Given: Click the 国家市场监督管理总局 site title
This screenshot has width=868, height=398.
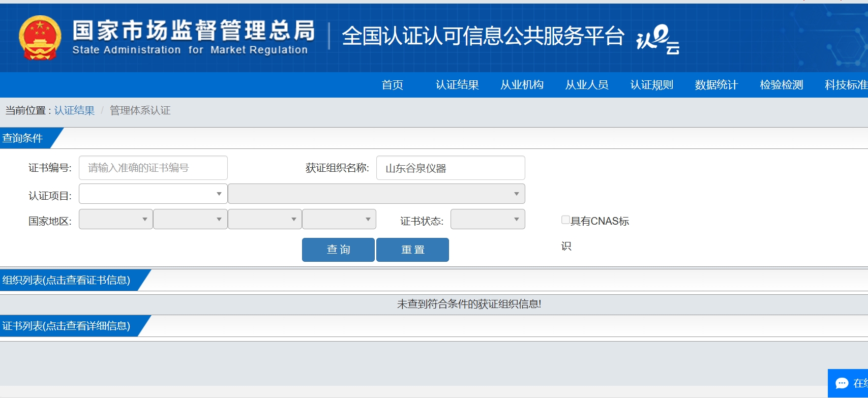Looking at the screenshot, I should (194, 30).
